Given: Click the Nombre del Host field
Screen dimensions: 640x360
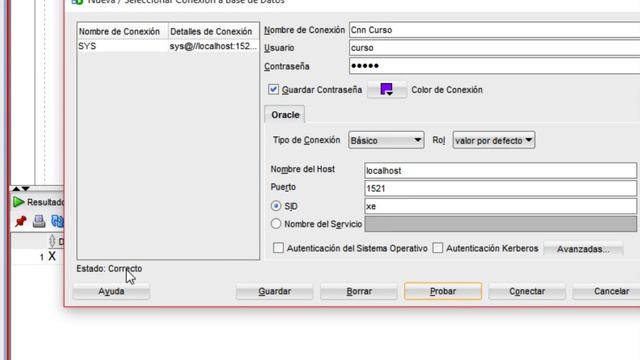Looking at the screenshot, I should click(x=500, y=171).
